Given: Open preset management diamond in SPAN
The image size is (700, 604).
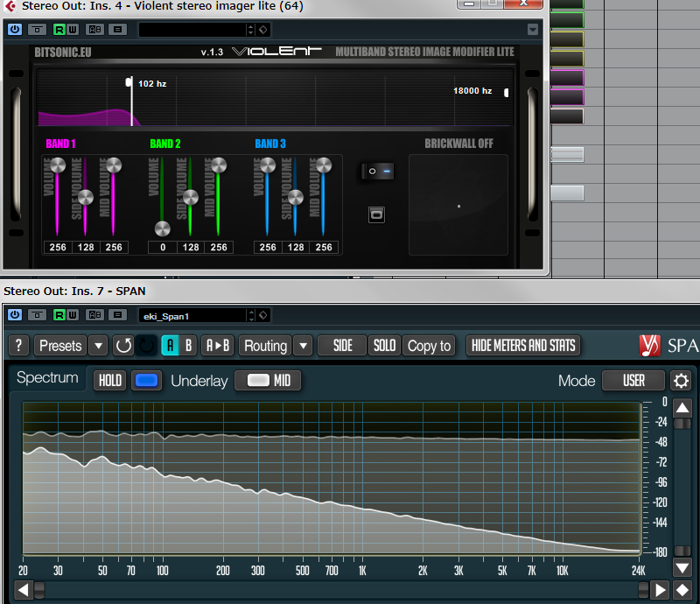Looking at the screenshot, I should [263, 315].
